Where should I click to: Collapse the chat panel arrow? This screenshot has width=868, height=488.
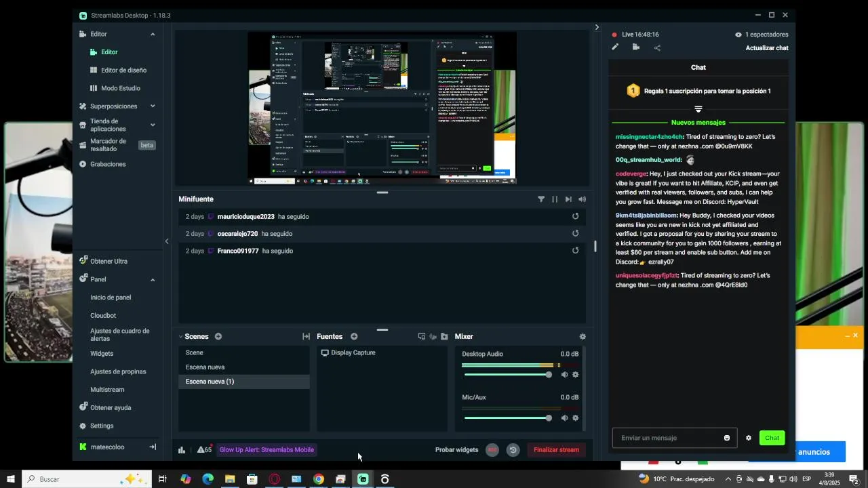pyautogui.click(x=597, y=27)
